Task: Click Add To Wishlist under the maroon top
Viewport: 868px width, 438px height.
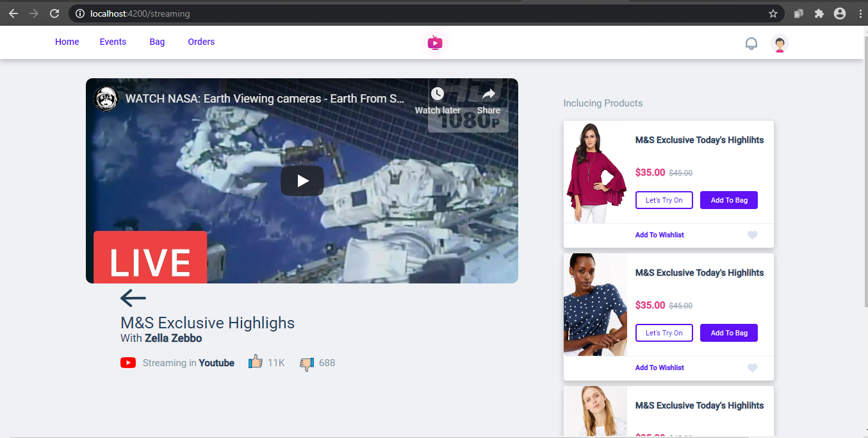Action: 659,235
